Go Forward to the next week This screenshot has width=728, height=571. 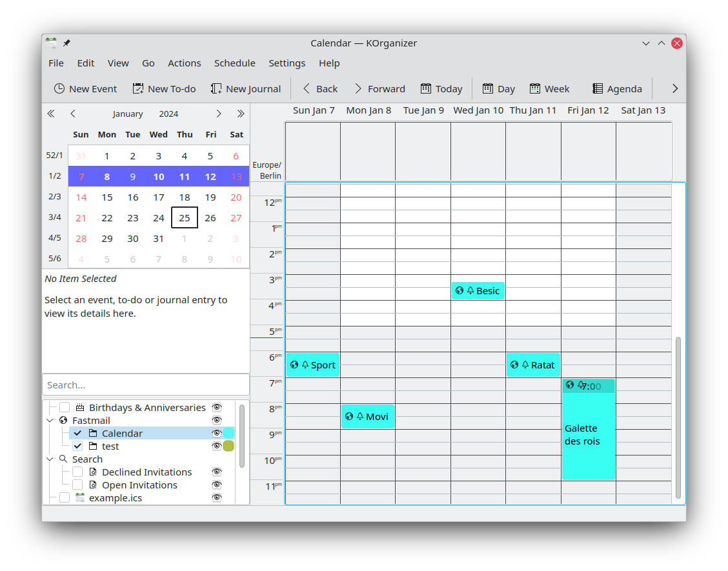coord(379,88)
